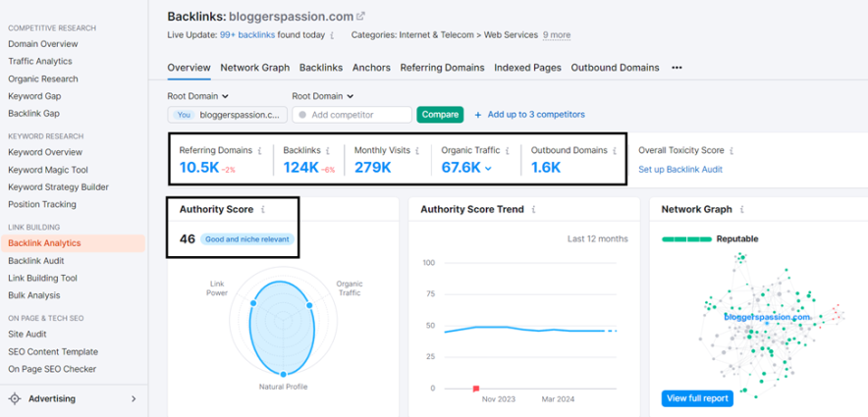Click the green Reputable rating bar

[x=687, y=239]
